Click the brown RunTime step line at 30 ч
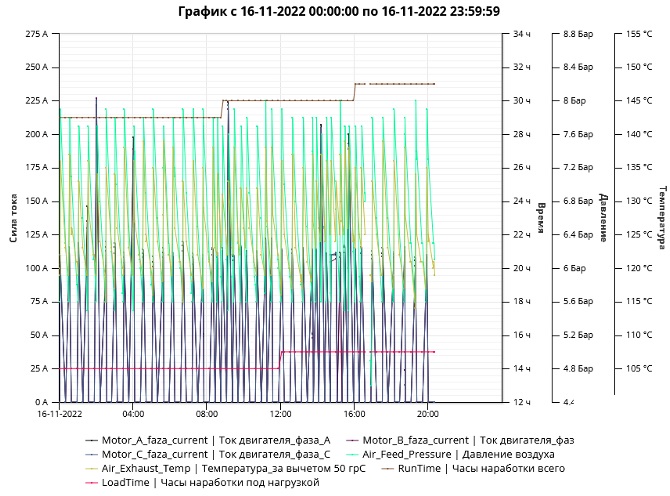This screenshot has width=670, height=496. (x=288, y=101)
